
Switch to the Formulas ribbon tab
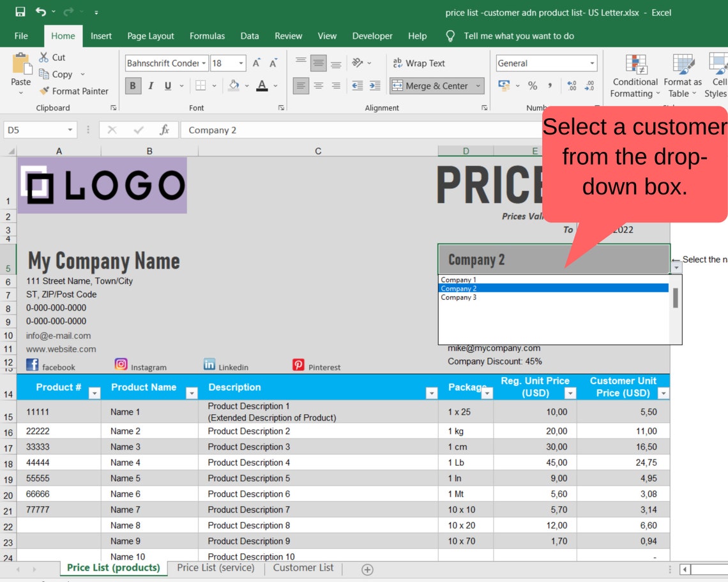pyautogui.click(x=207, y=36)
